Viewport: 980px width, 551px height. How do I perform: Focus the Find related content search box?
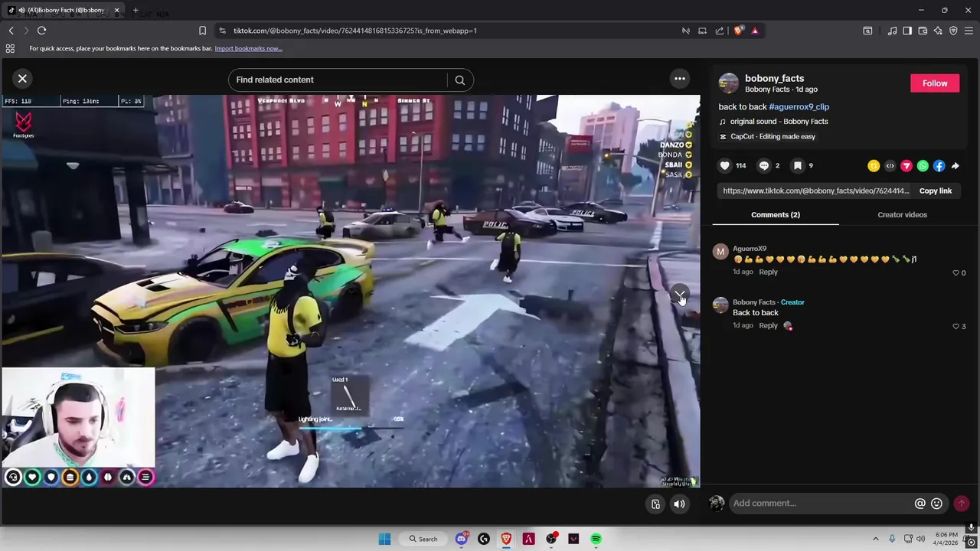(340, 80)
